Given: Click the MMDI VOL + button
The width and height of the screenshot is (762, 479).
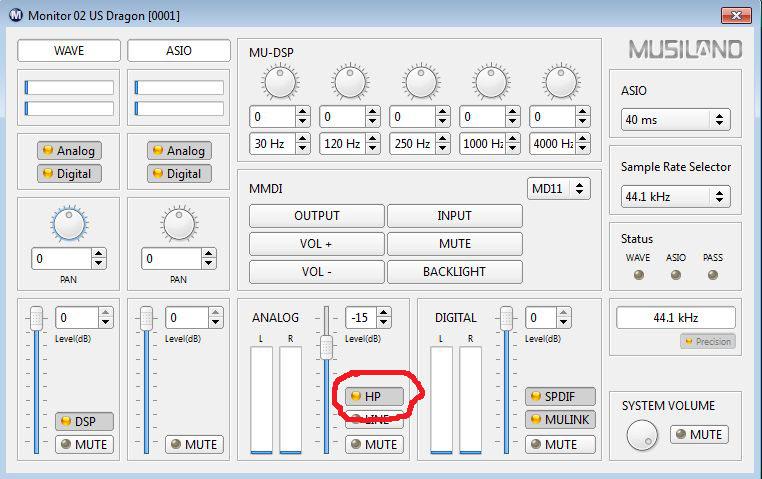Looking at the screenshot, I should 317,243.
